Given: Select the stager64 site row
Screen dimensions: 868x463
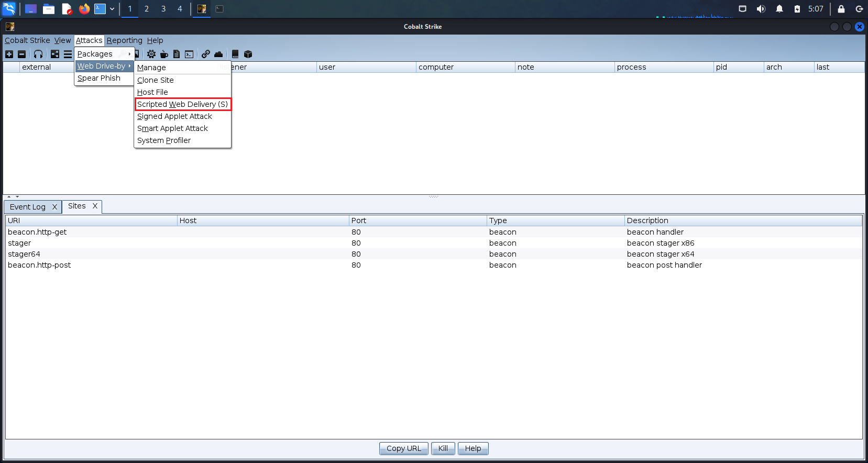Looking at the screenshot, I should pyautogui.click(x=434, y=254).
